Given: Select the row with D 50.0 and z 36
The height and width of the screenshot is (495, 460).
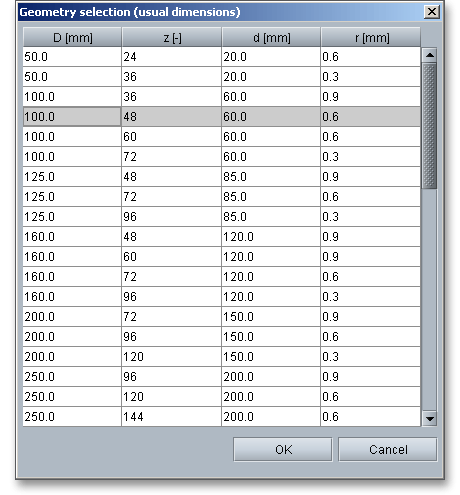Looking at the screenshot, I should point(222,77).
